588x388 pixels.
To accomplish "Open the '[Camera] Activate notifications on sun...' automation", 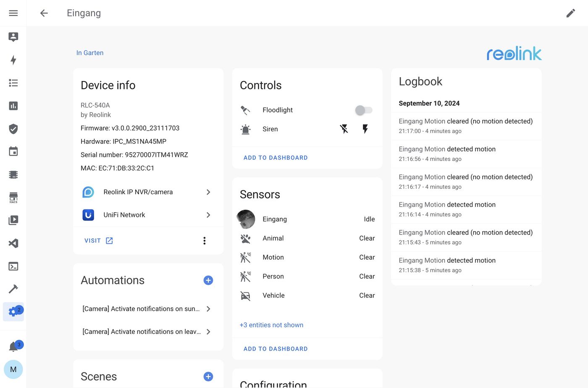I will click(x=141, y=309).
